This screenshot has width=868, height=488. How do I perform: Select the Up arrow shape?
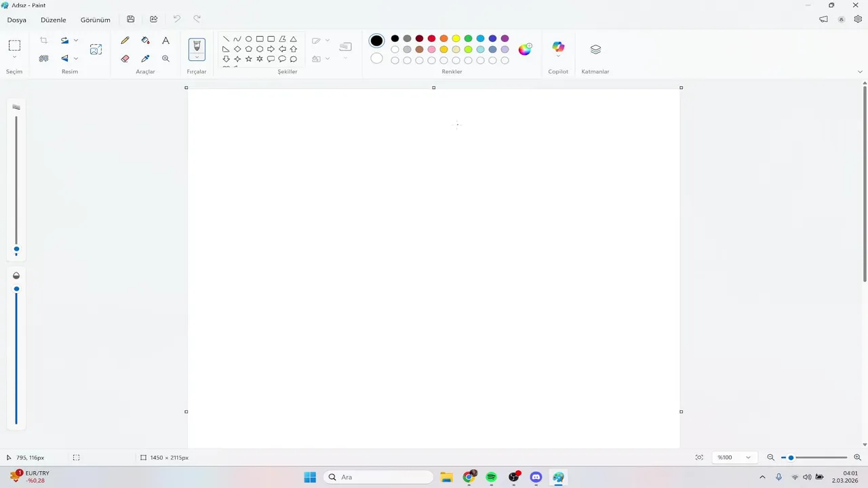coord(294,49)
